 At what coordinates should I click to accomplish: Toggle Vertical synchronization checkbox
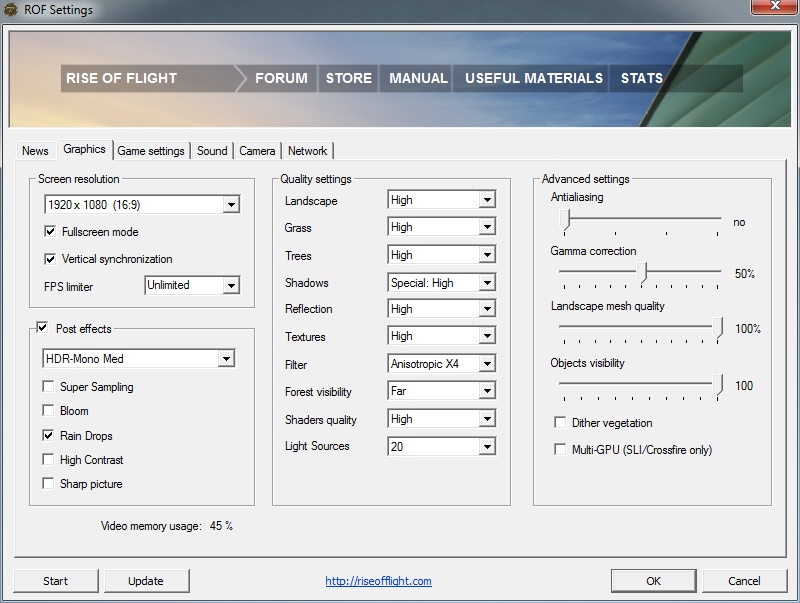click(50, 259)
